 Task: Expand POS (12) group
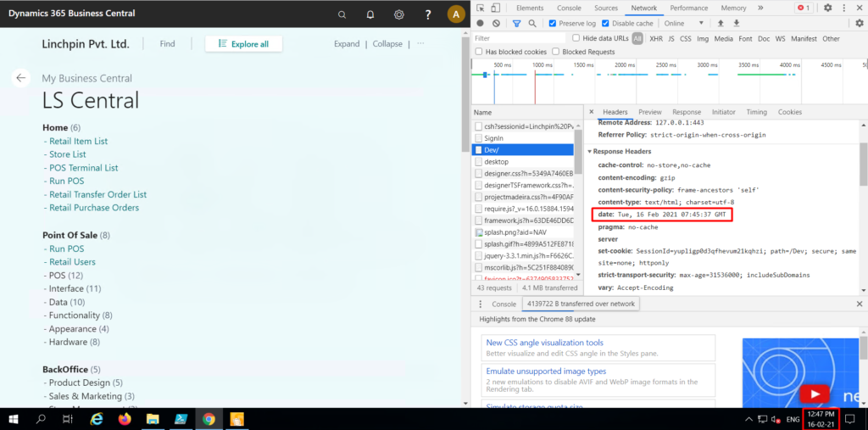coord(66,276)
